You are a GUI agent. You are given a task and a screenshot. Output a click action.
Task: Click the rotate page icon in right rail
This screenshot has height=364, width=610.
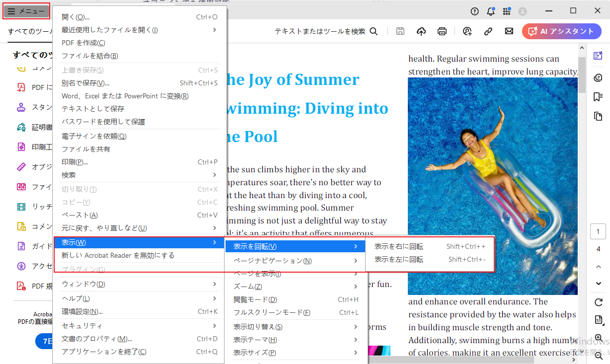598,302
